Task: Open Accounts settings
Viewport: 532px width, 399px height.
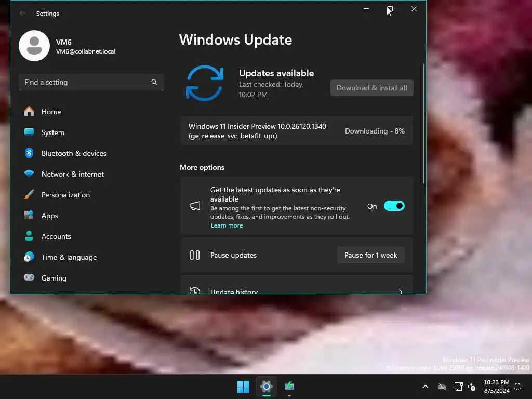Action: pos(91,236)
